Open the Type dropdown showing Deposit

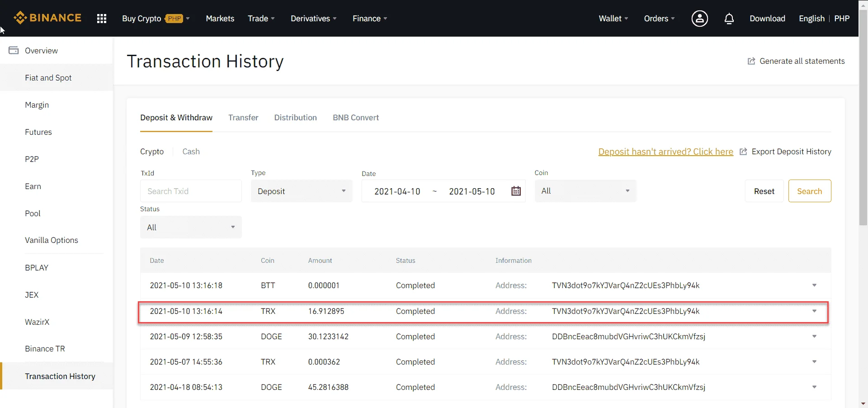302,191
